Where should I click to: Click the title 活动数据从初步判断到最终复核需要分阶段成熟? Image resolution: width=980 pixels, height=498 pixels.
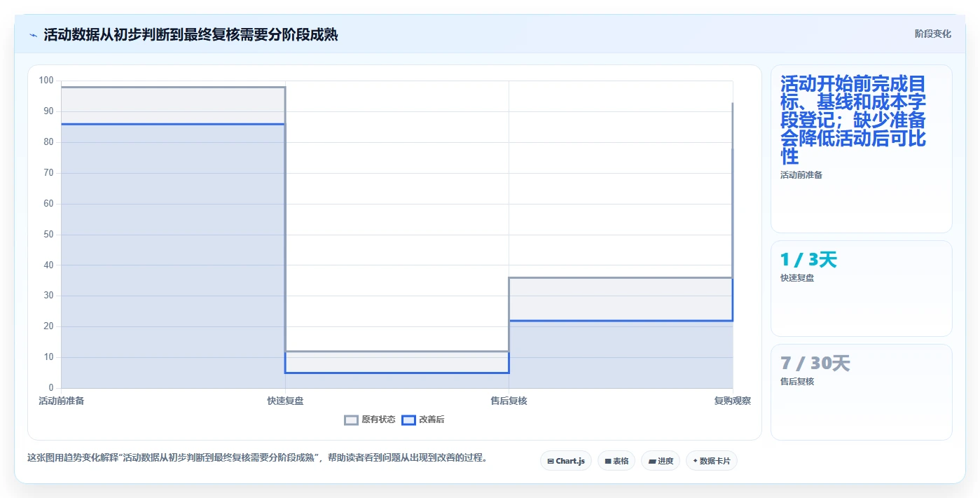[191, 34]
